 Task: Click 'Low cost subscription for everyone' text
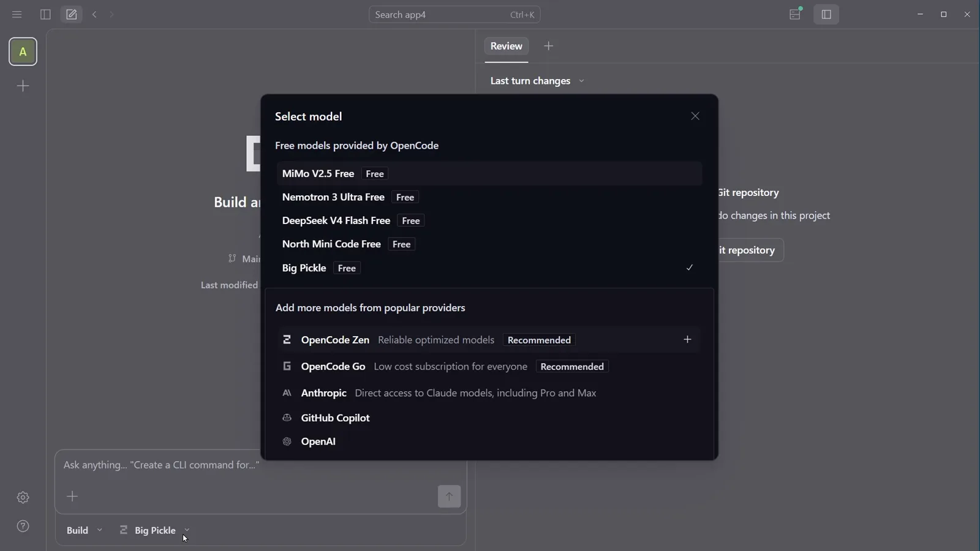[451, 367]
